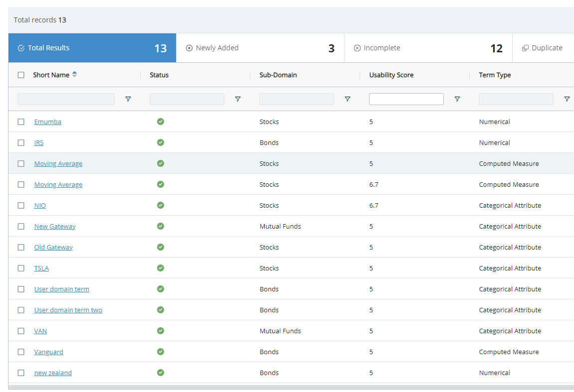Open Moving Average link with score 6.7
Screen dimensions: 574x392
pos(58,185)
